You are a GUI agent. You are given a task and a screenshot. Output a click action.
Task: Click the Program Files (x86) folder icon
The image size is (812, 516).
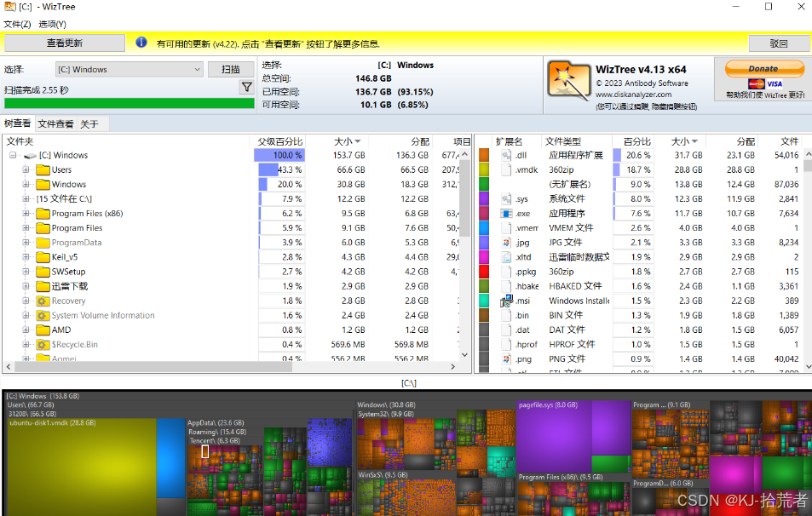(x=43, y=213)
